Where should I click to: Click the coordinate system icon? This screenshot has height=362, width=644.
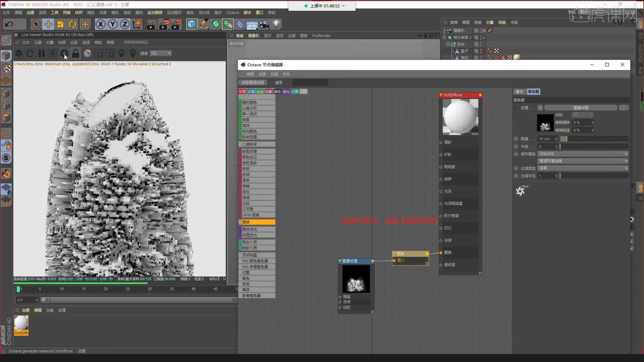[137, 24]
